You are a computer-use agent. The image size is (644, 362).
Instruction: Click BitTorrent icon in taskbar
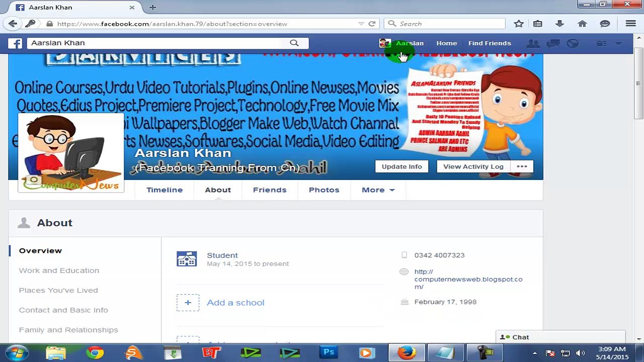pos(211,353)
